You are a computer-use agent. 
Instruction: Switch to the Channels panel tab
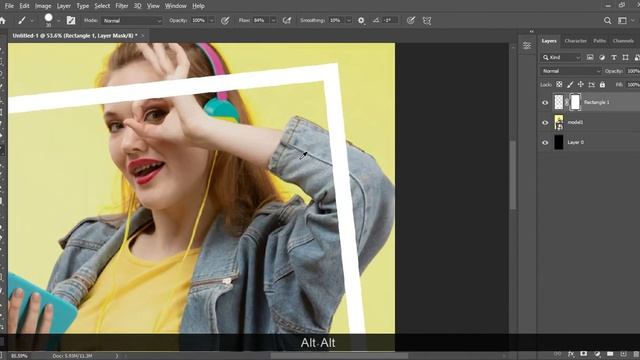623,41
